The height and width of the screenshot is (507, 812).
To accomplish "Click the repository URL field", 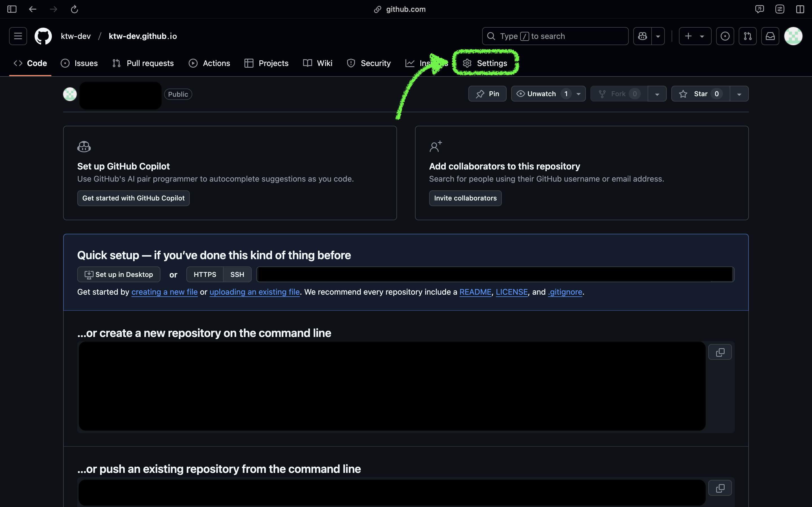I will [495, 275].
